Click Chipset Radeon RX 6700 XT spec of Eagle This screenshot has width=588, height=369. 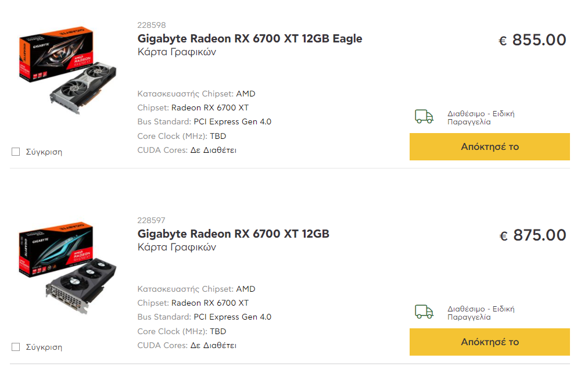click(193, 108)
